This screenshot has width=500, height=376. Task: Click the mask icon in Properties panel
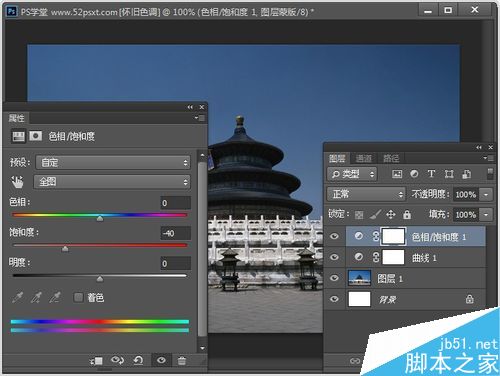click(36, 136)
